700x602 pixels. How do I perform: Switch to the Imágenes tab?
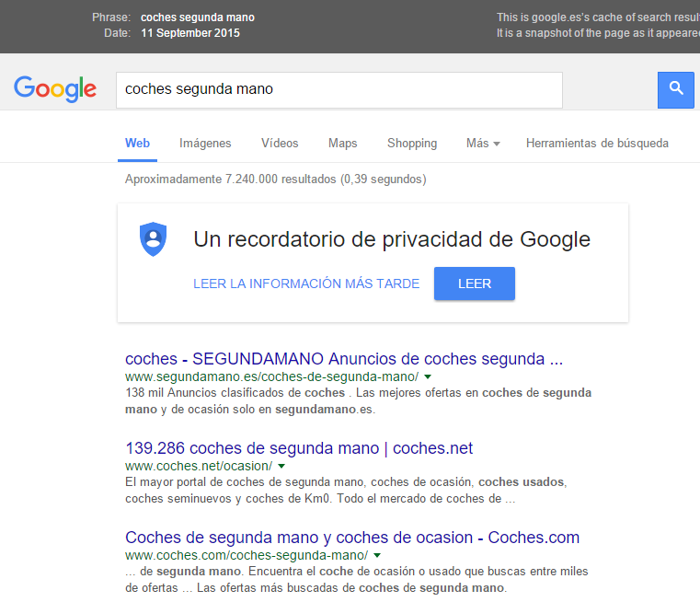coord(205,143)
